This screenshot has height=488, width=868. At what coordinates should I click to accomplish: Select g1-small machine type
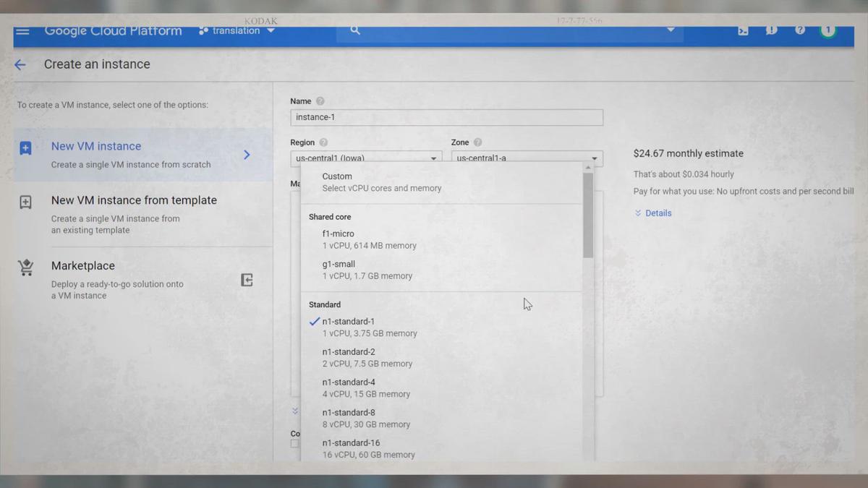(x=441, y=270)
